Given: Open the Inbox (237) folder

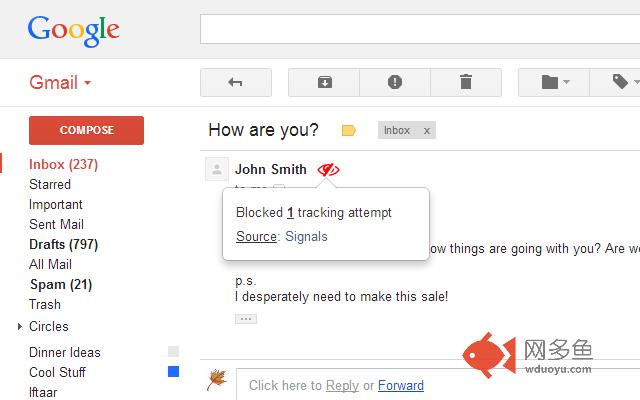Looking at the screenshot, I should [64, 164].
